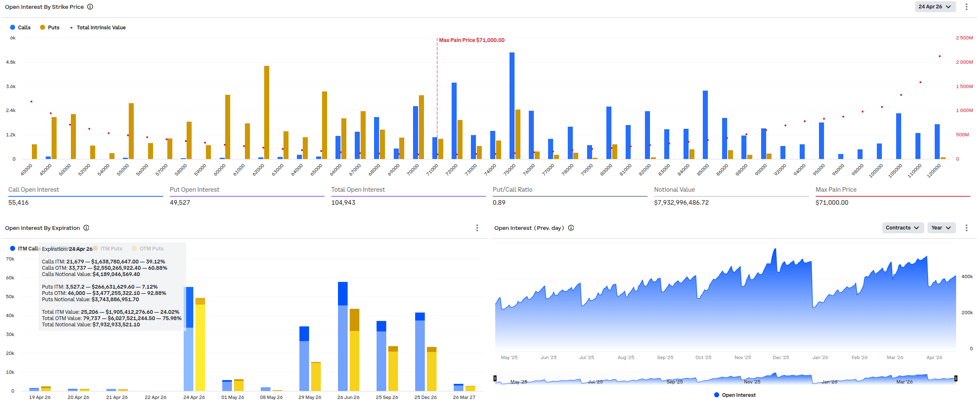Click the right range handle of the navigator

[956, 378]
